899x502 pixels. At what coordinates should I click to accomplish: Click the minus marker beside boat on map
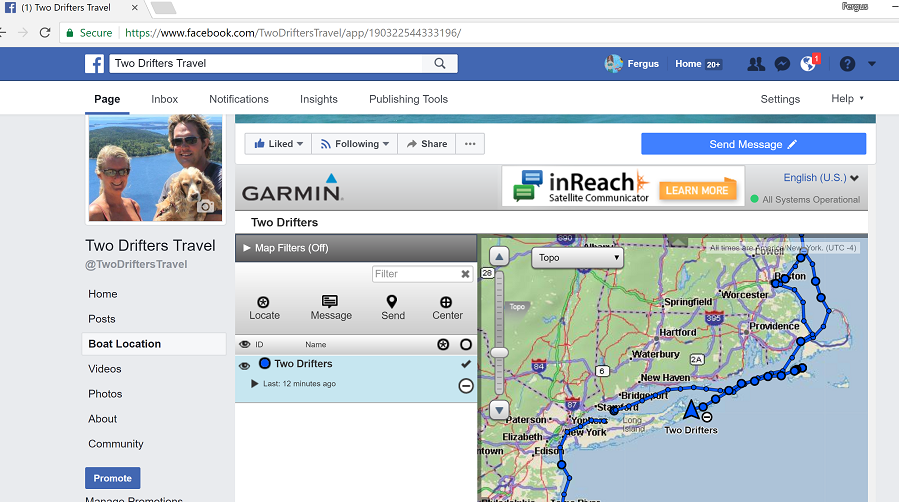tap(707, 417)
